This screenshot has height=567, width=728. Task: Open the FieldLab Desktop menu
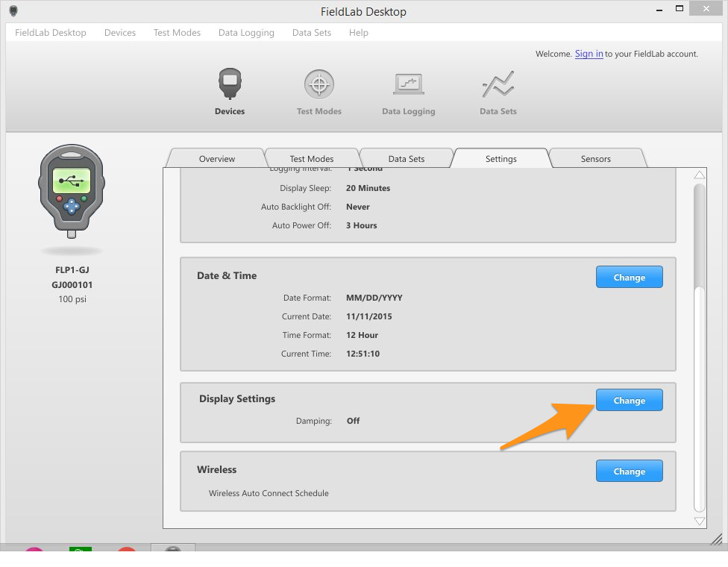pos(51,33)
